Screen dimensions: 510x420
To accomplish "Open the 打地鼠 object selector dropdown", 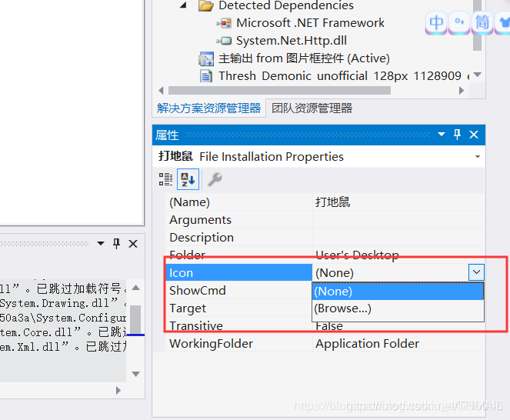I will pos(478,156).
